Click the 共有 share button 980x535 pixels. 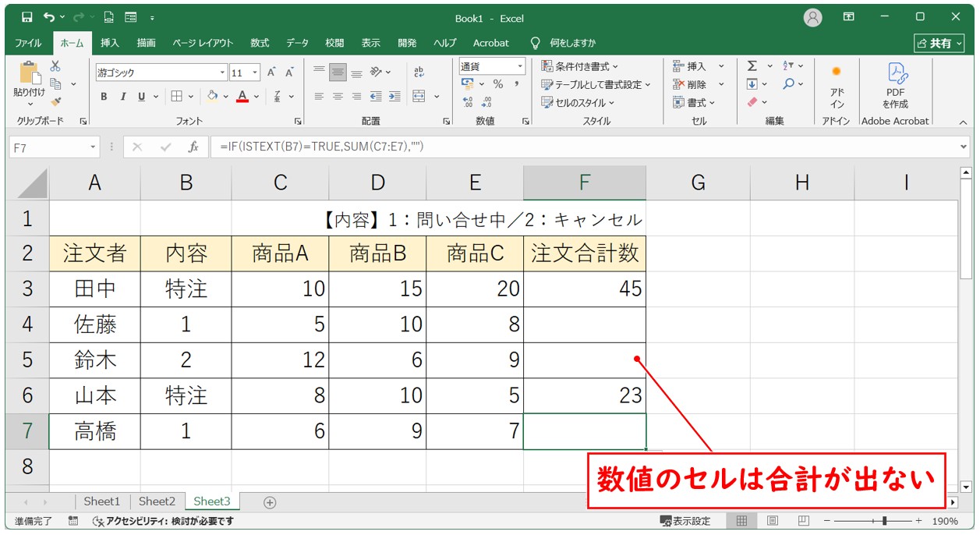[939, 44]
